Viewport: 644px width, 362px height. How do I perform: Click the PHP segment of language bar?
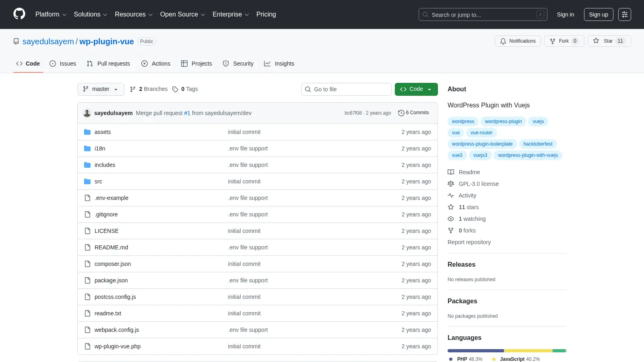(x=476, y=351)
